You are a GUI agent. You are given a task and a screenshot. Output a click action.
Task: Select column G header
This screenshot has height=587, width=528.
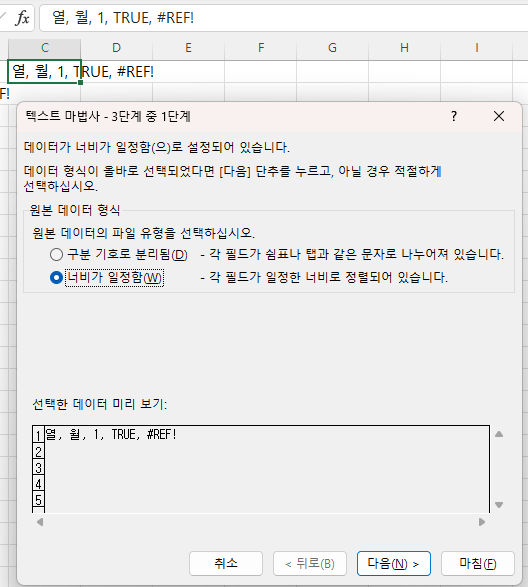(x=333, y=48)
